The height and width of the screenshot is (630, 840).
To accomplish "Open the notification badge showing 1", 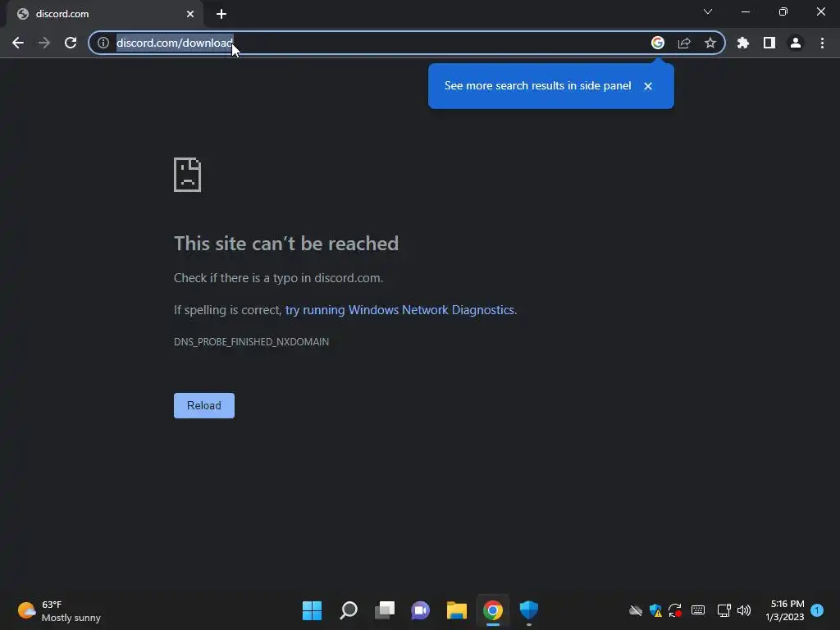I will [x=817, y=610].
